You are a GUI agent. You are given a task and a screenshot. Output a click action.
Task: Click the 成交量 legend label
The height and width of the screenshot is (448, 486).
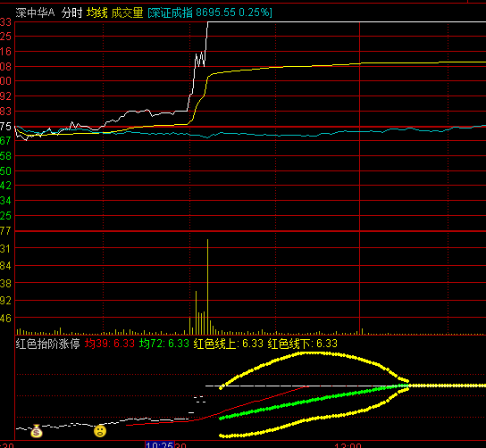[127, 13]
